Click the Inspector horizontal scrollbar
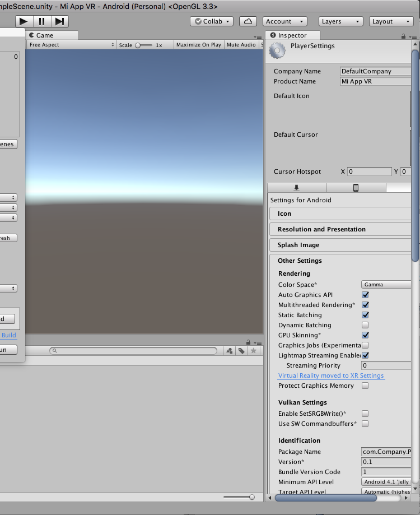This screenshot has width=420, height=515. pos(326,498)
